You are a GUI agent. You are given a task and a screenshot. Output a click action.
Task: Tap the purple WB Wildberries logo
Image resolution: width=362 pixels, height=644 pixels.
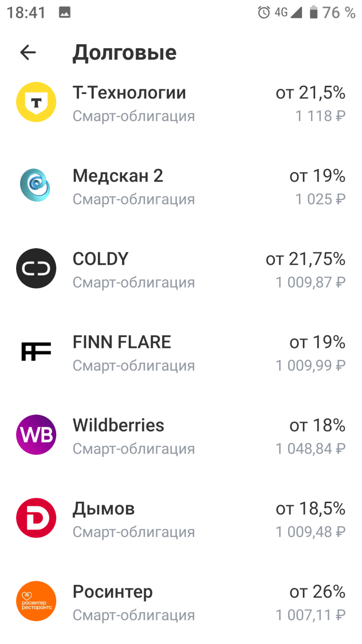click(36, 435)
